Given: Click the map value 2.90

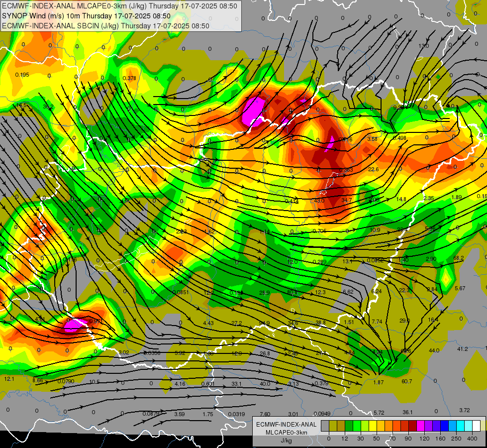Looking at the screenshot, I should [x=431, y=259].
